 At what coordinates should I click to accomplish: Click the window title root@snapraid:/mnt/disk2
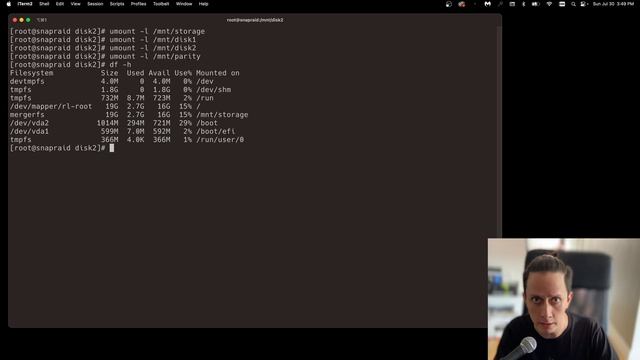pyautogui.click(x=255, y=20)
